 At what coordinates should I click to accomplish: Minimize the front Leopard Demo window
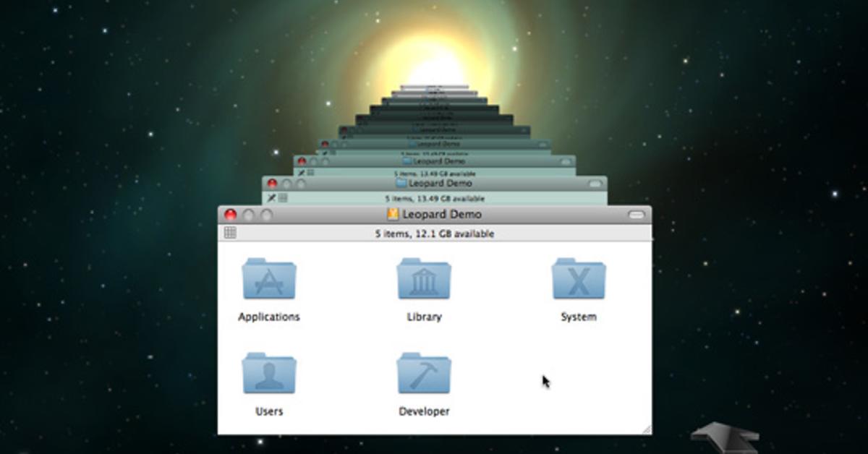(249, 215)
